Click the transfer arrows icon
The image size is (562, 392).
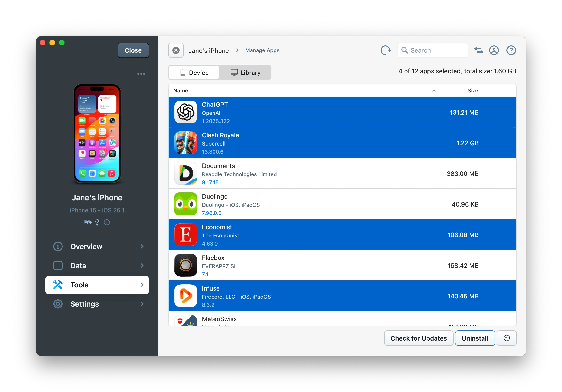click(478, 50)
